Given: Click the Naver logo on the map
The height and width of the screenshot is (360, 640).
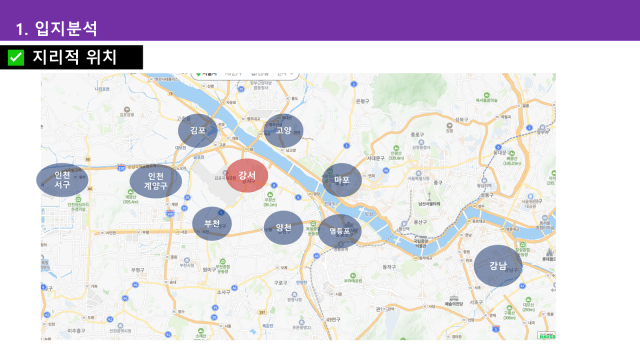Looking at the screenshot, I should pyautogui.click(x=547, y=336).
